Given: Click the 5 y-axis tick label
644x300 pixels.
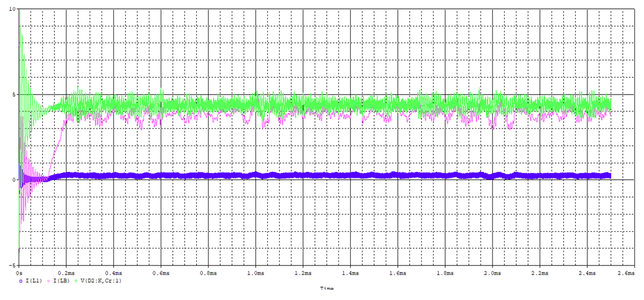Looking at the screenshot, I should coord(14,95).
